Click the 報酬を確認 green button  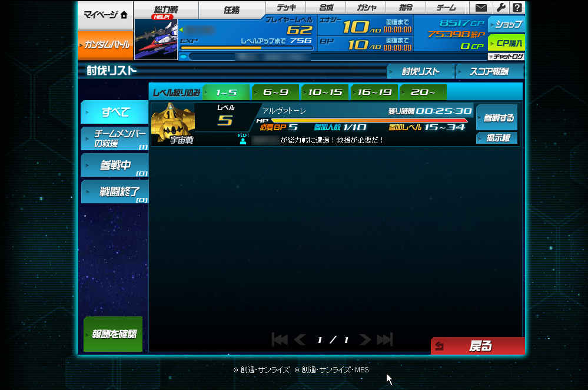pyautogui.click(x=113, y=334)
